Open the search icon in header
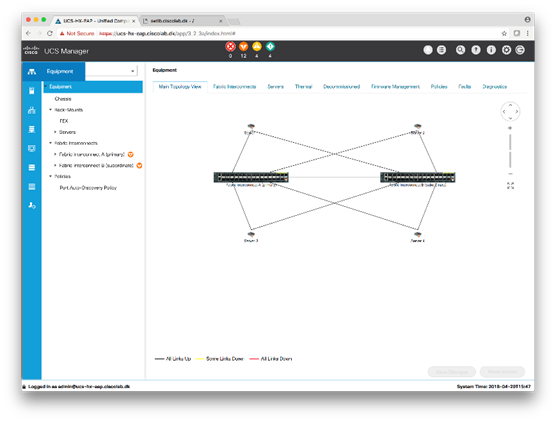The height and width of the screenshot is (422, 556). tap(460, 50)
